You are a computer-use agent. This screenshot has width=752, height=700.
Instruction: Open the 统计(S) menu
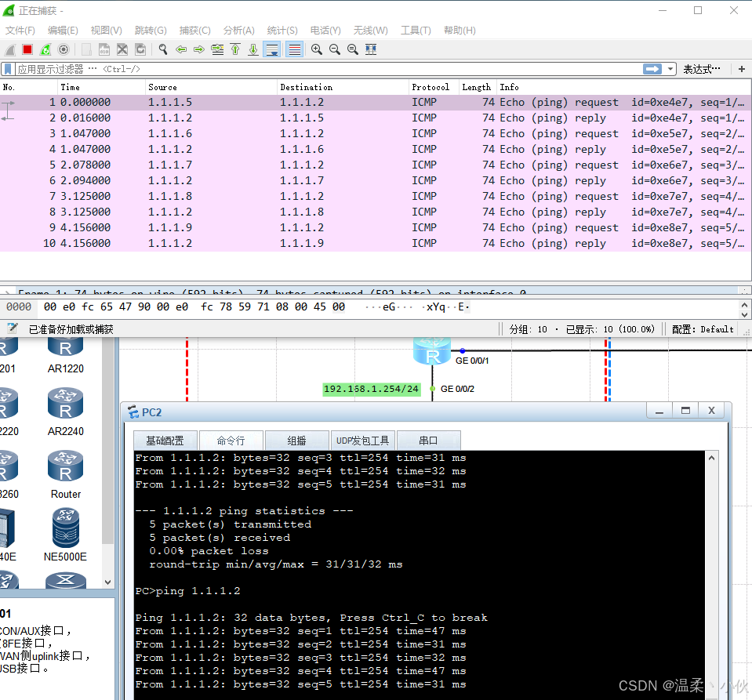tap(282, 31)
